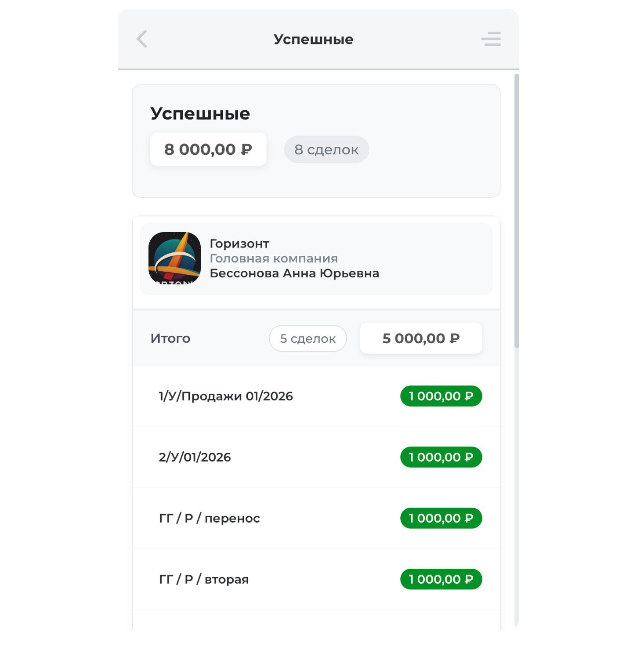Viewport: 644px width, 665px height.
Task: Go back using the left chevron
Action: coord(141,39)
